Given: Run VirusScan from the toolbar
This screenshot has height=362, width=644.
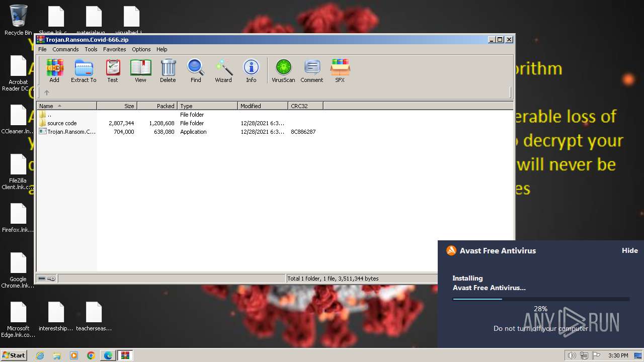Looking at the screenshot, I should pos(283,71).
